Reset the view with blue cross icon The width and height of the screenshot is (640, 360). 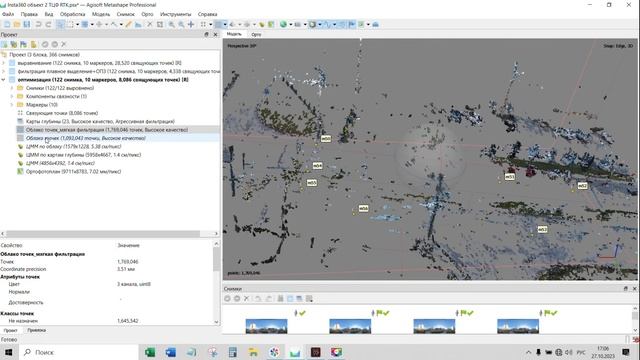(191, 24)
